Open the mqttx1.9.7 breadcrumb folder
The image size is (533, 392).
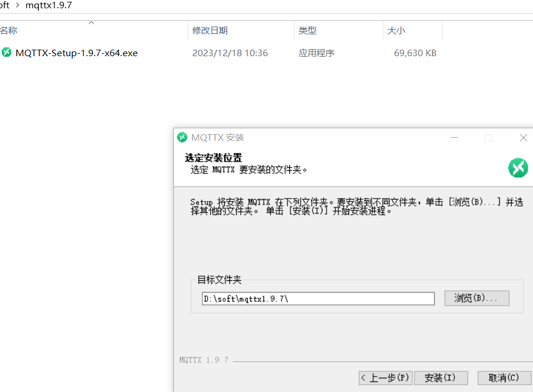[x=49, y=5]
